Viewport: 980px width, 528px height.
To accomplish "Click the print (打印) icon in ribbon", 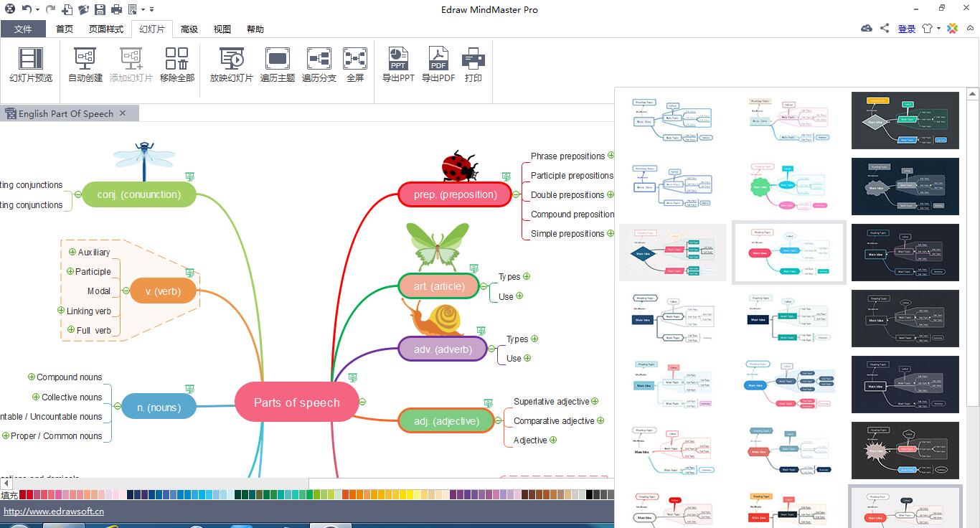I will (473, 65).
